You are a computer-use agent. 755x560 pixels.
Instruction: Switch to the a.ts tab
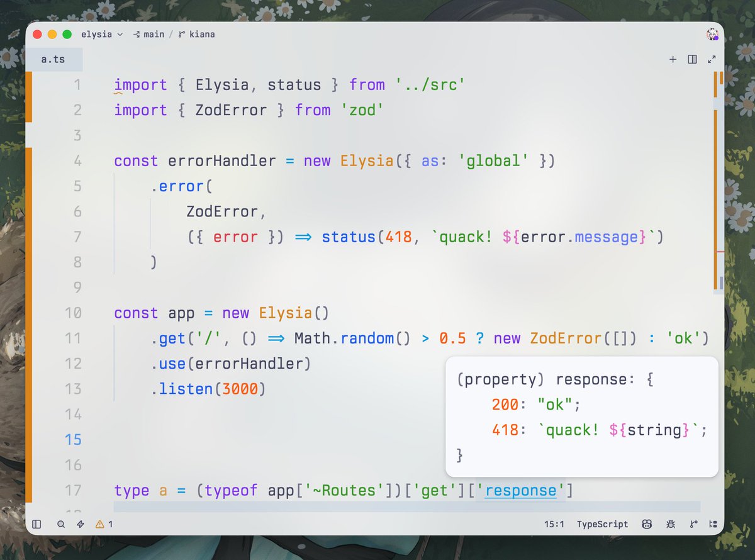[53, 60]
